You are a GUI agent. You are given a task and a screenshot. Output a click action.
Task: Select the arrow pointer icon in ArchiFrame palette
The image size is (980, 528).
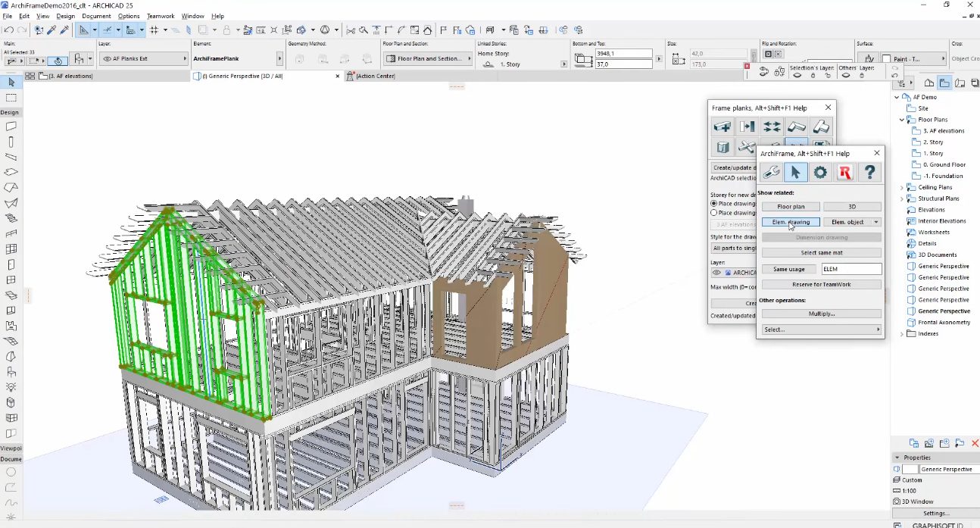795,173
